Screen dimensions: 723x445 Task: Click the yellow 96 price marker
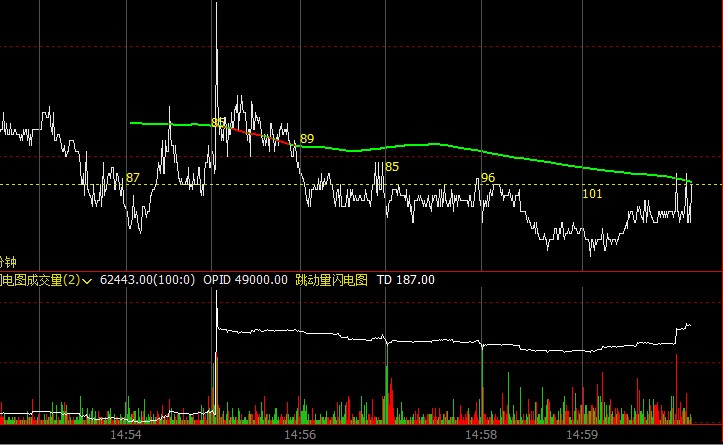point(488,178)
